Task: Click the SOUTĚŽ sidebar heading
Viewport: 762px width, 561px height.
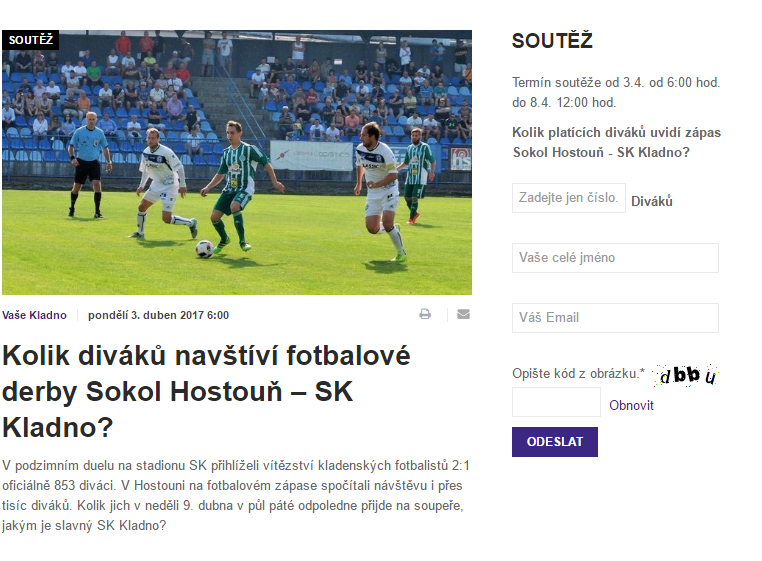Action: tap(553, 41)
